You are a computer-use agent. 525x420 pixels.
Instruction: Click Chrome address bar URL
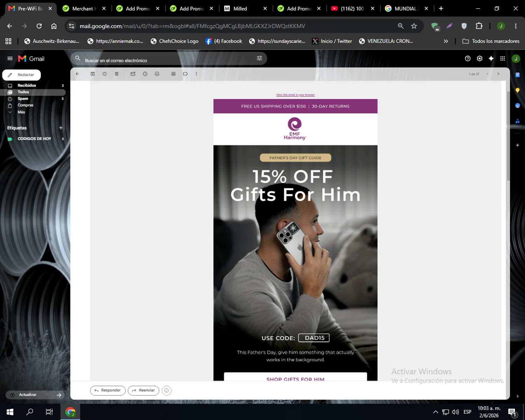pyautogui.click(x=192, y=26)
